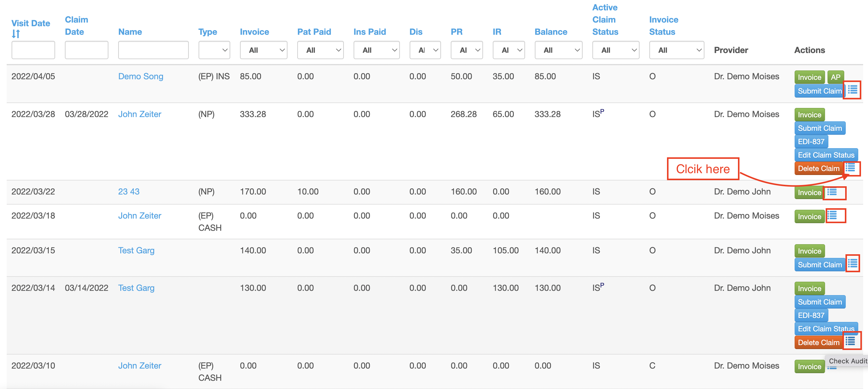
Task: Open the Type filter dropdown
Action: [214, 50]
